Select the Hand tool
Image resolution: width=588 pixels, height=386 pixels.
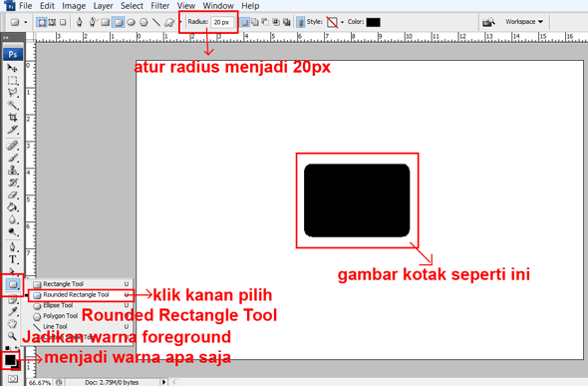[x=12, y=324]
